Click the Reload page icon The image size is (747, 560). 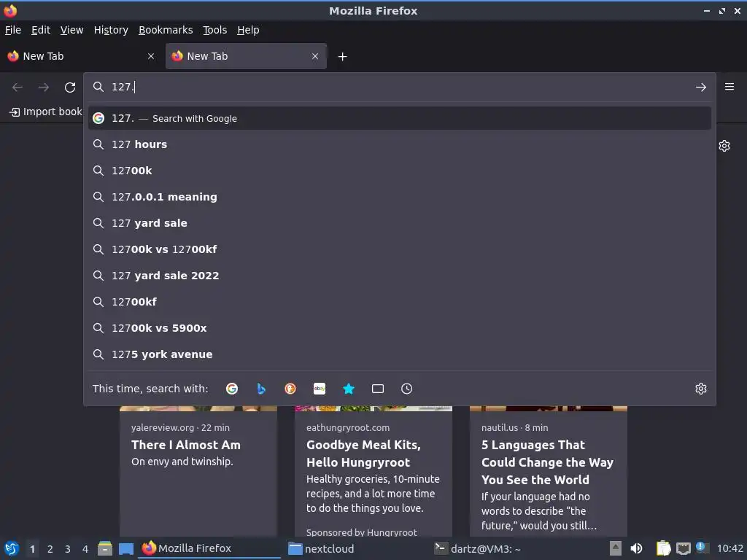[70, 87]
